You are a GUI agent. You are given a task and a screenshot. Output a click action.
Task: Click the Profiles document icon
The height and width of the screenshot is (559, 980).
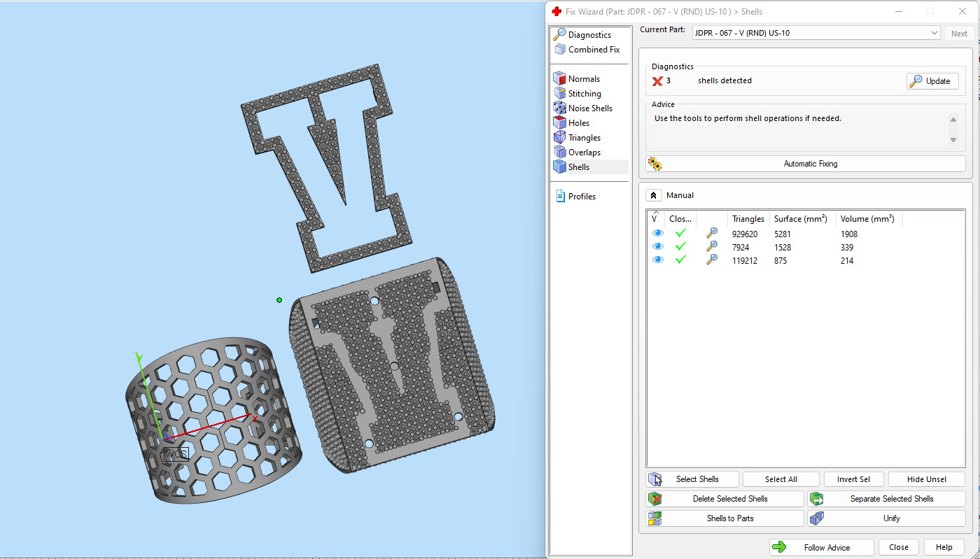click(560, 196)
